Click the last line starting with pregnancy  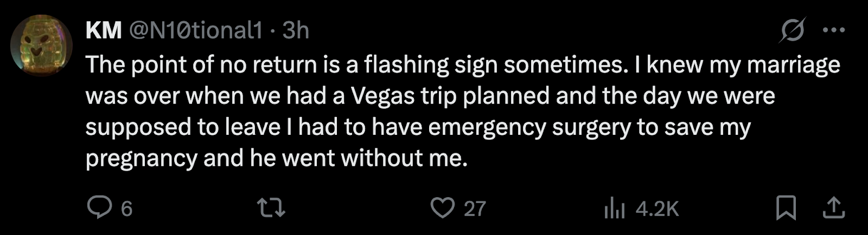tap(277, 158)
